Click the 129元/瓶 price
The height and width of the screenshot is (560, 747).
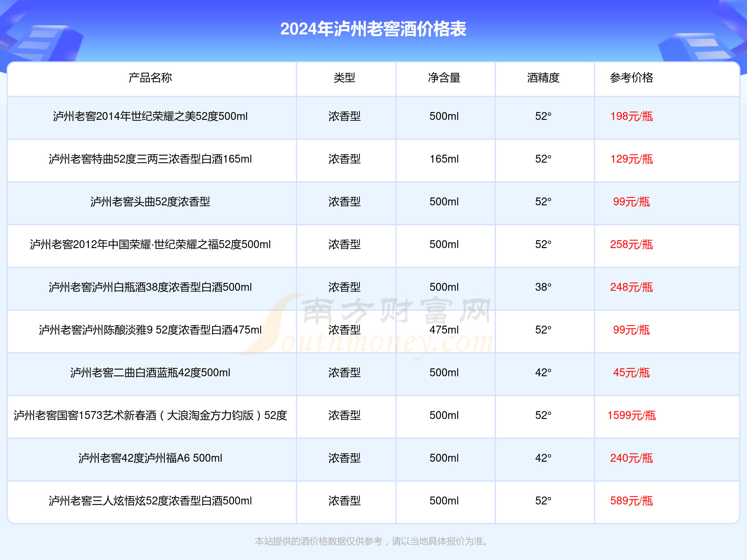click(x=632, y=159)
